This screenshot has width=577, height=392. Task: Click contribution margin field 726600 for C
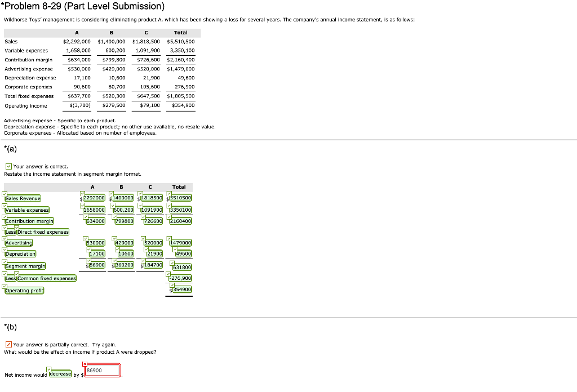(153, 221)
